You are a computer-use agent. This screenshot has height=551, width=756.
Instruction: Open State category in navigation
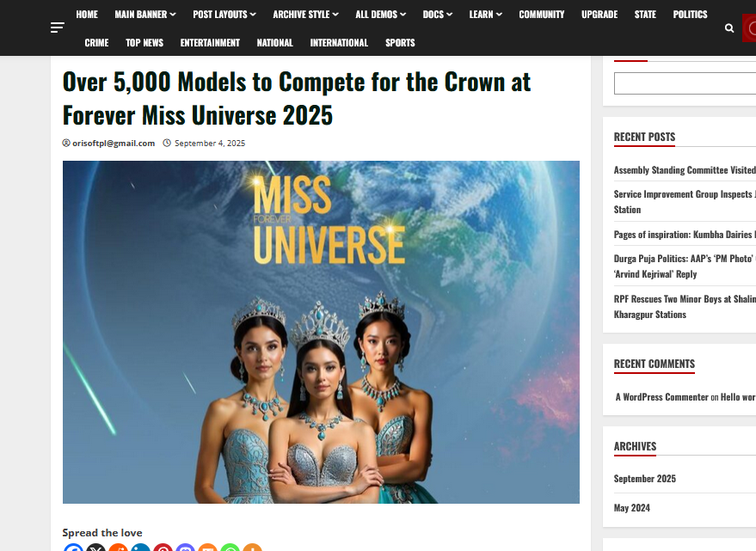645,15
